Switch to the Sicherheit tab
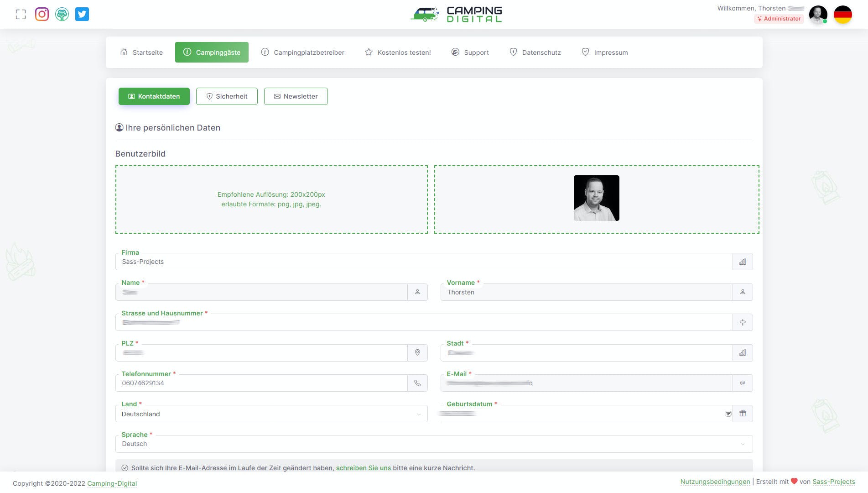Viewport: 868px width, 493px height. [227, 96]
